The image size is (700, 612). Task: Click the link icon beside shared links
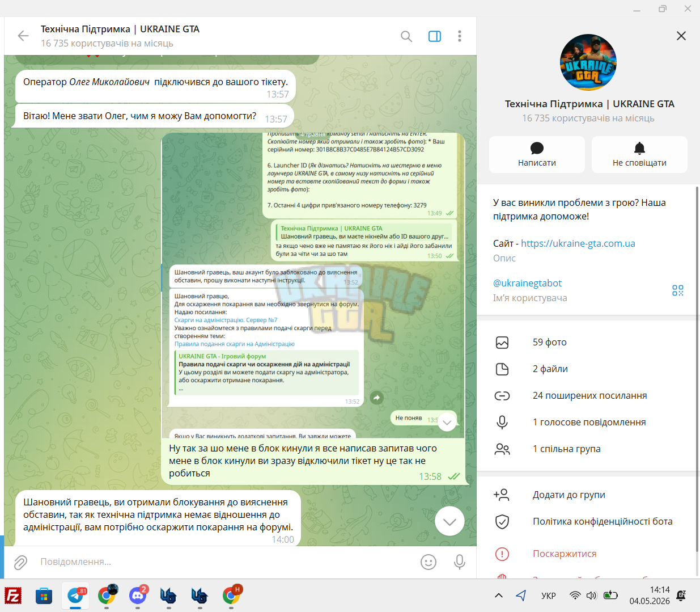click(502, 396)
